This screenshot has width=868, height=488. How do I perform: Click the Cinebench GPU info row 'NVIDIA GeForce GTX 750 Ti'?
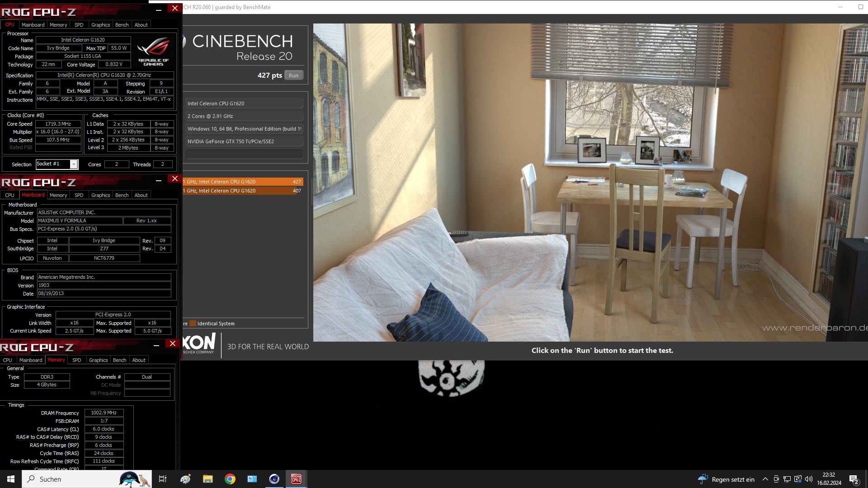(x=244, y=141)
